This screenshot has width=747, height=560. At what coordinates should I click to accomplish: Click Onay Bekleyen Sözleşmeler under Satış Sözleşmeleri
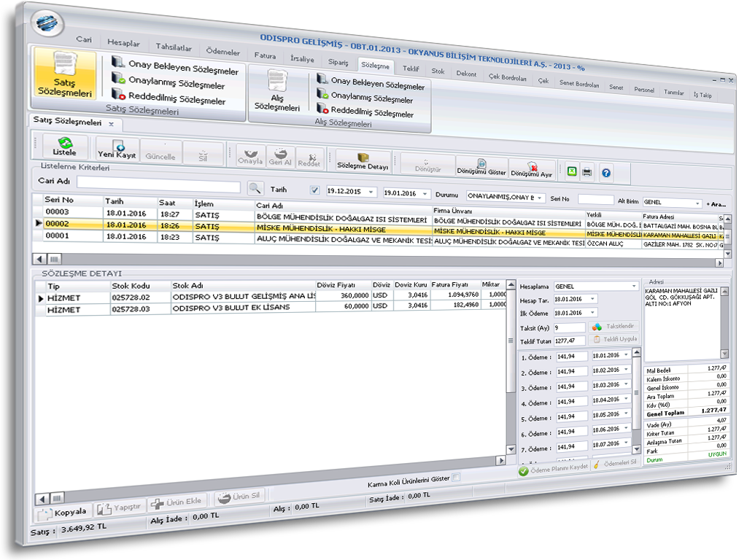click(x=183, y=71)
